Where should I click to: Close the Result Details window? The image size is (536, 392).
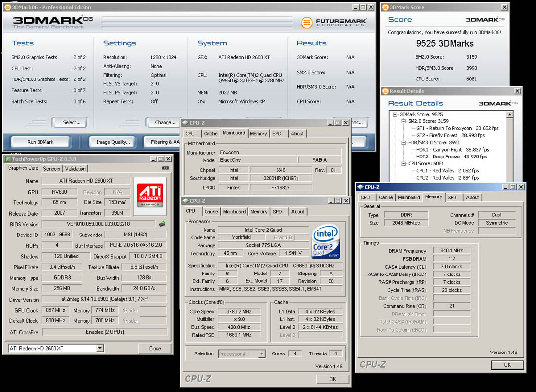[x=518, y=91]
